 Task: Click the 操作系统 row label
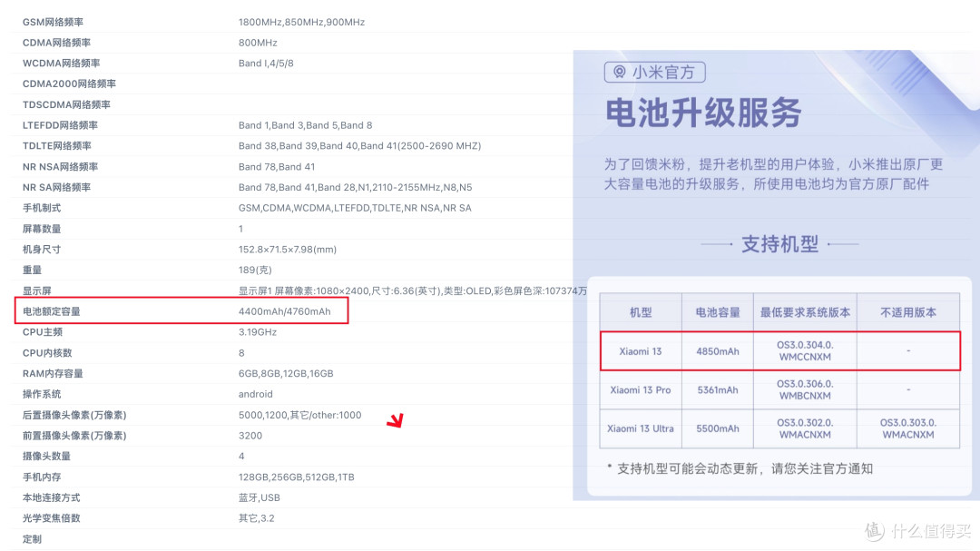41,394
